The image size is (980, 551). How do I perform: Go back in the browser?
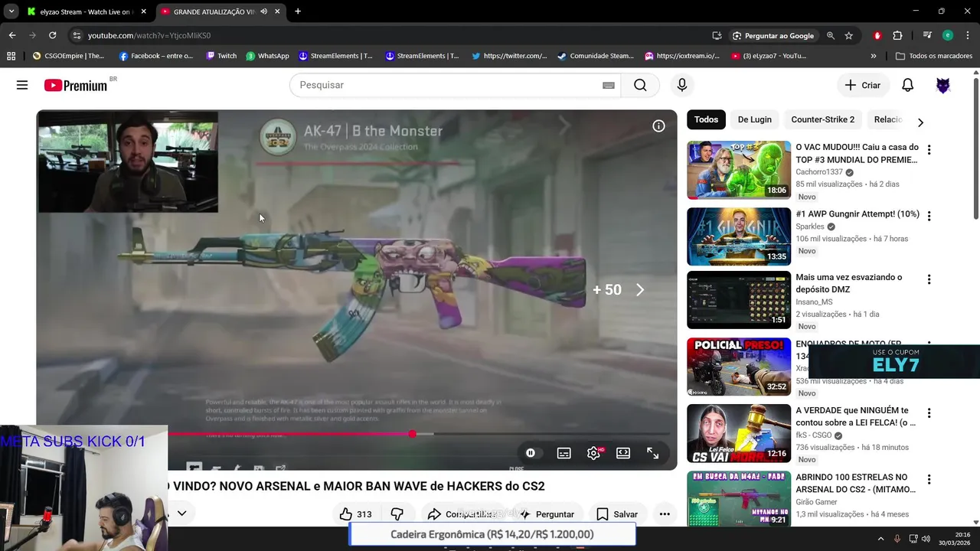coord(12,35)
